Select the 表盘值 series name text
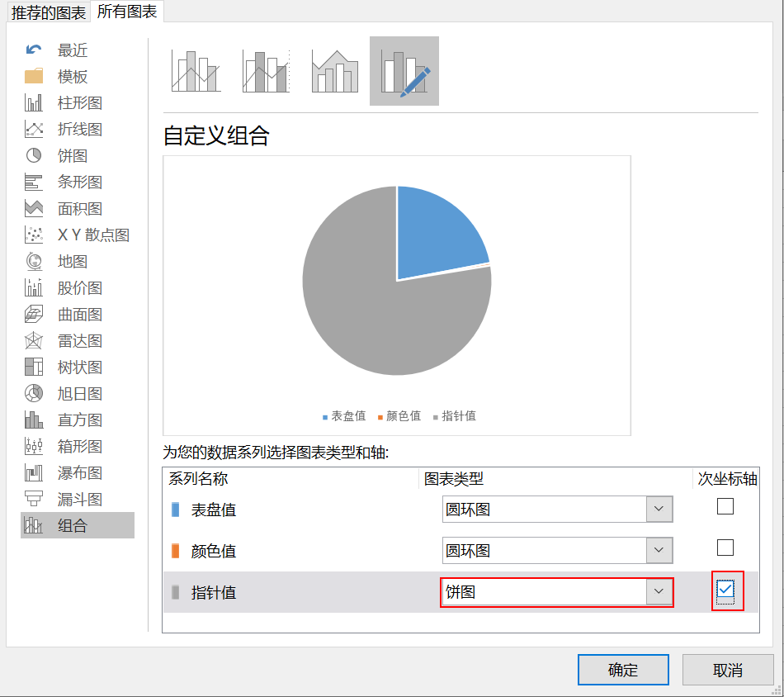This screenshot has height=697, width=784. click(214, 510)
